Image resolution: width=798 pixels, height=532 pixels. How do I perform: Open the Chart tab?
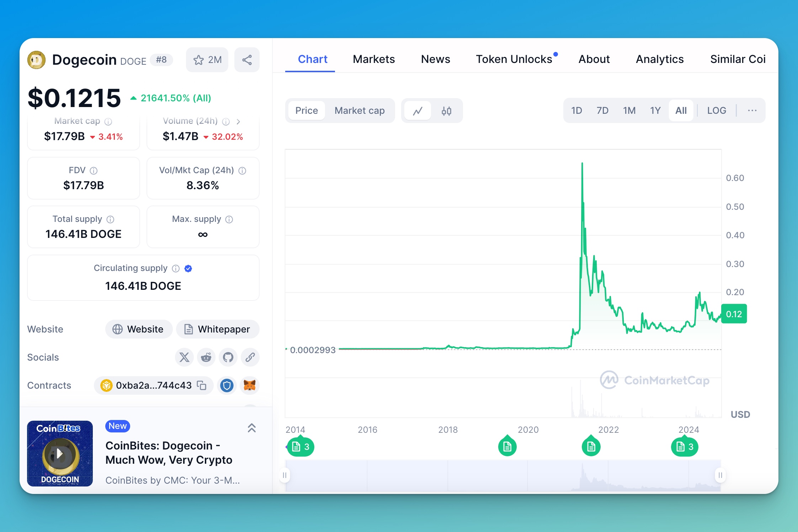(313, 59)
